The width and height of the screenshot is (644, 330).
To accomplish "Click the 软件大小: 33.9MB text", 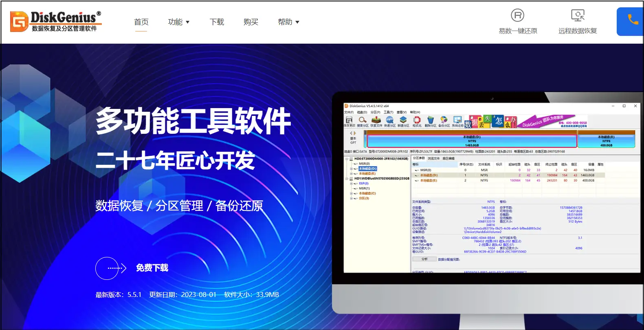I will coord(251,295).
